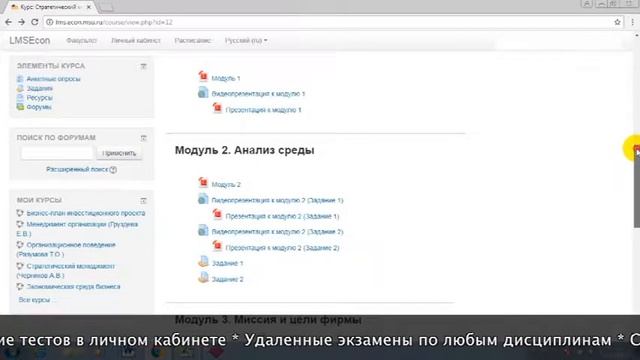
Task: Open Видеопрезентация к модулю 2 (Задание 2)
Action: pos(278,232)
